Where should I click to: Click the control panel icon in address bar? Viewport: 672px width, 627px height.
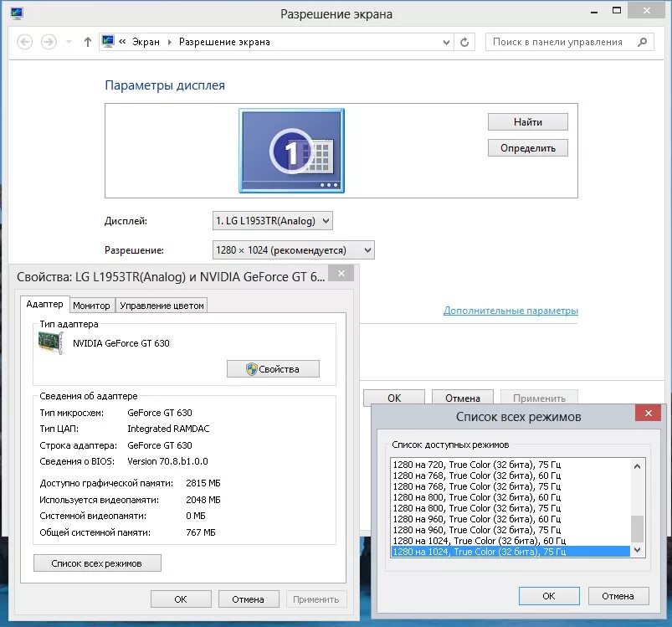[108, 42]
